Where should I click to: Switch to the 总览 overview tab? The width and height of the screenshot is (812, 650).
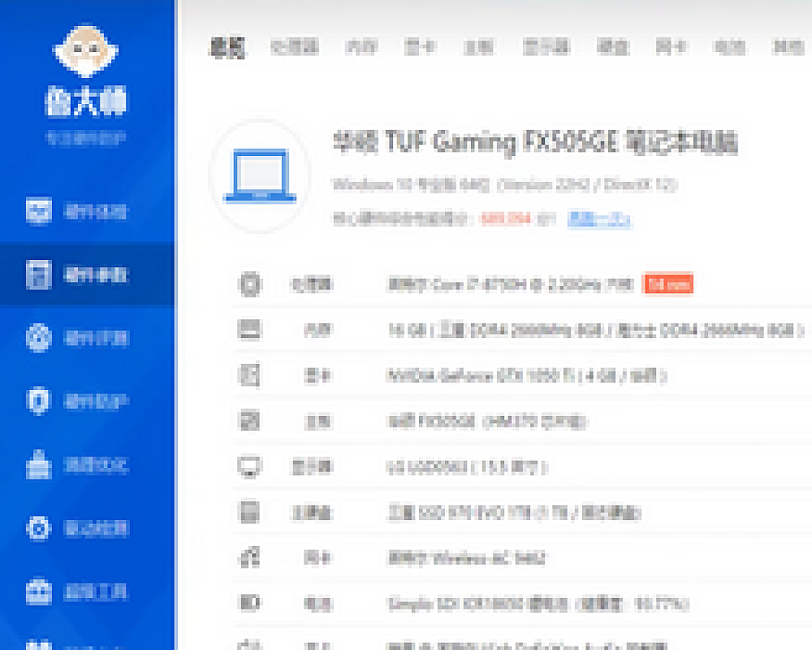pyautogui.click(x=228, y=47)
